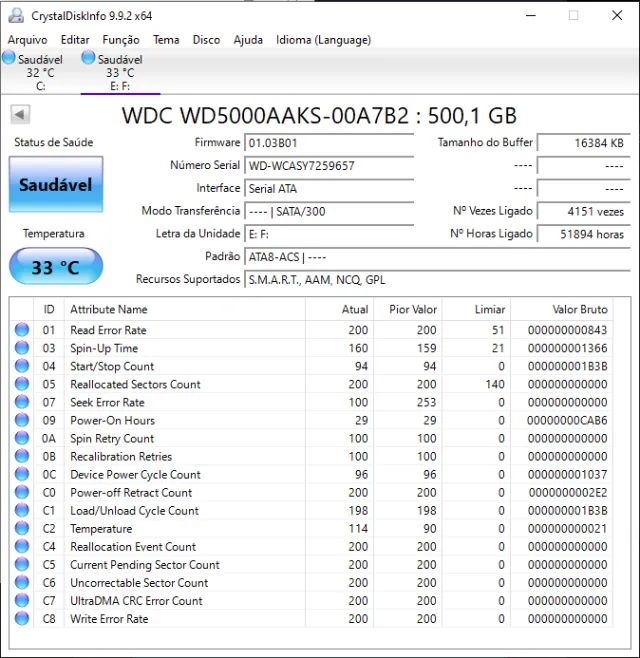Screen dimensions: 640x658
Task: Click status orb for Seek Error Rate
Action: (22, 402)
